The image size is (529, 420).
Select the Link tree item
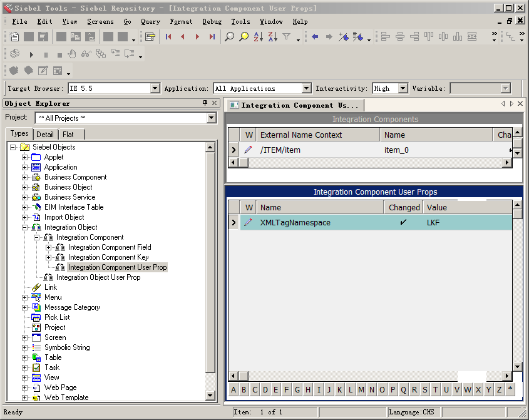click(x=51, y=287)
